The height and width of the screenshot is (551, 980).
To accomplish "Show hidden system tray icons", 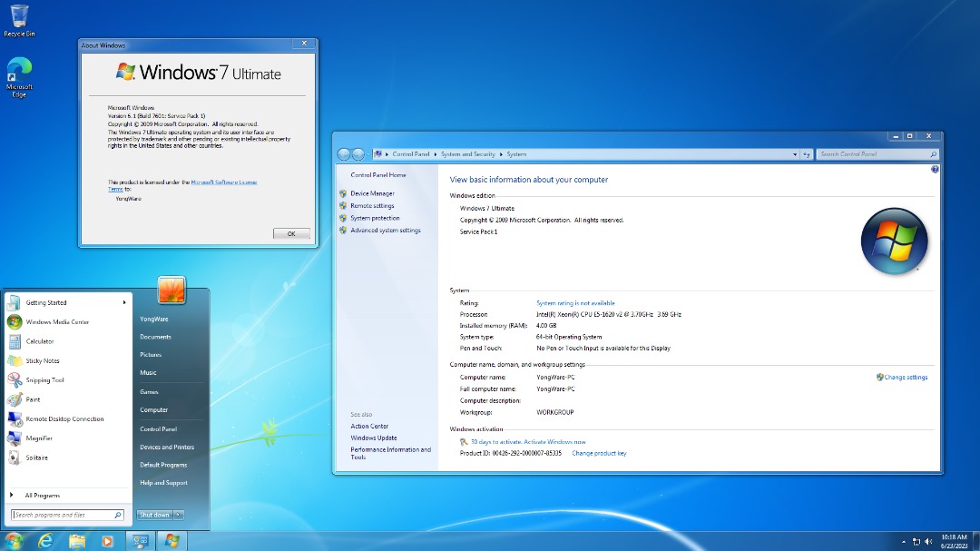I will [x=903, y=541].
